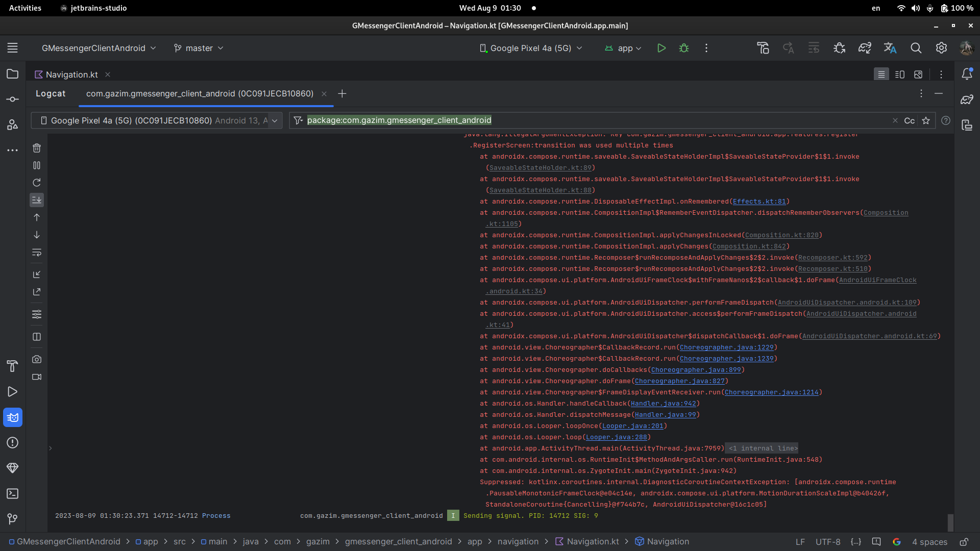
Task: Start screen recording with the video icon
Action: click(37, 377)
